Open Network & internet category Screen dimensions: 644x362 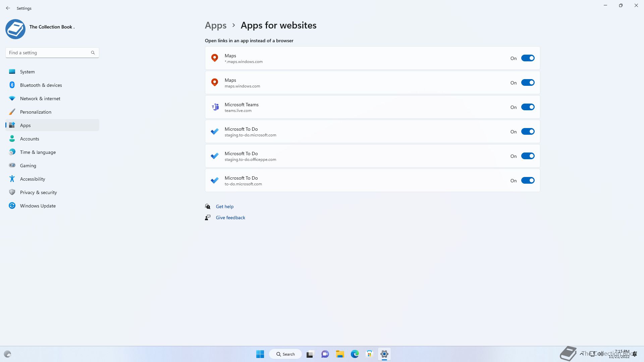[x=52, y=99]
